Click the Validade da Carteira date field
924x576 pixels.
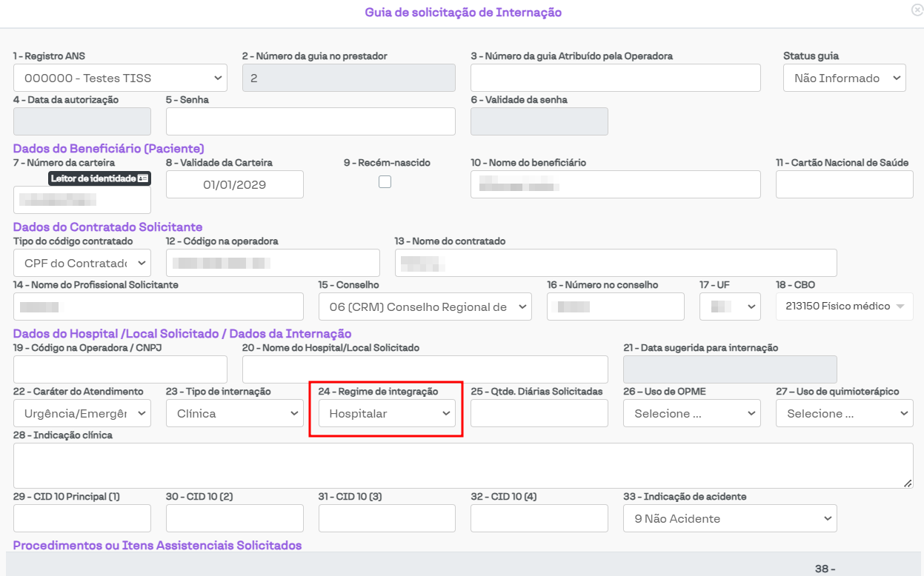[x=234, y=185]
